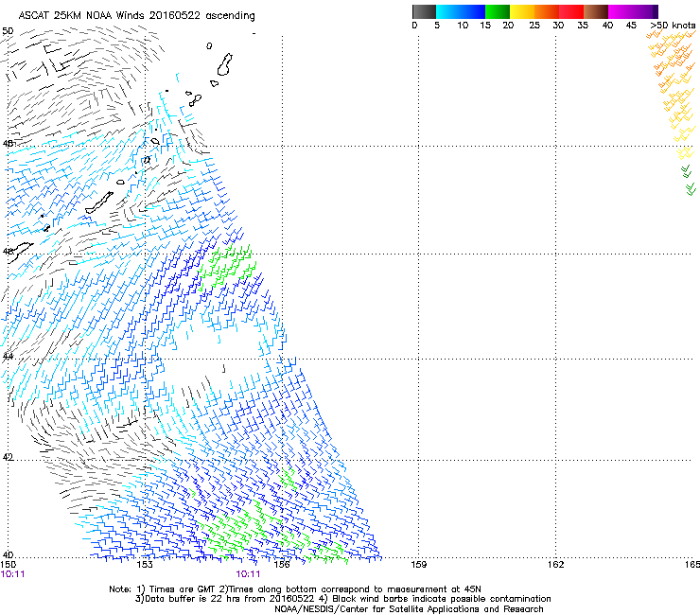Screen dimensions: 700x615
Task: Click the gray 0-5 knots color segment
Action: 424,11
